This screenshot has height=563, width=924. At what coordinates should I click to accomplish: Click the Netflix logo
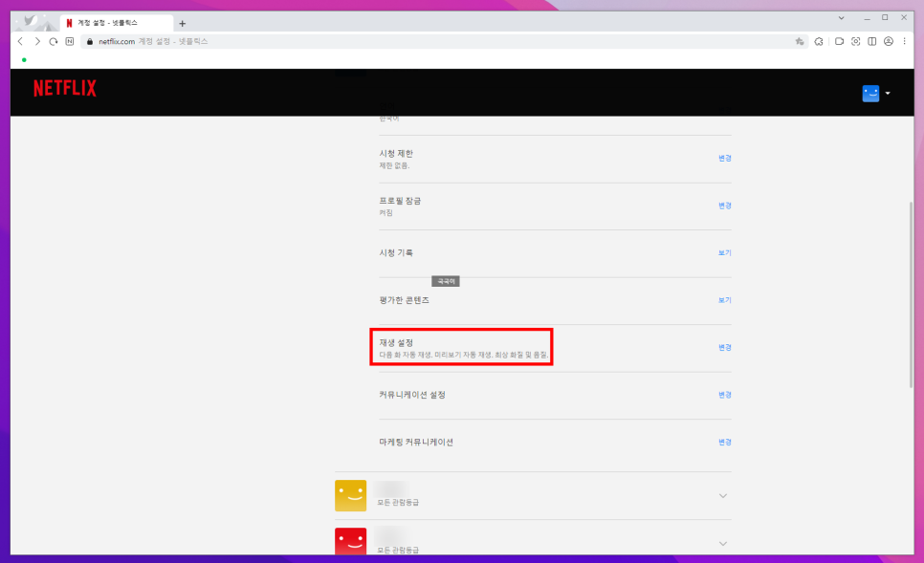(x=65, y=88)
